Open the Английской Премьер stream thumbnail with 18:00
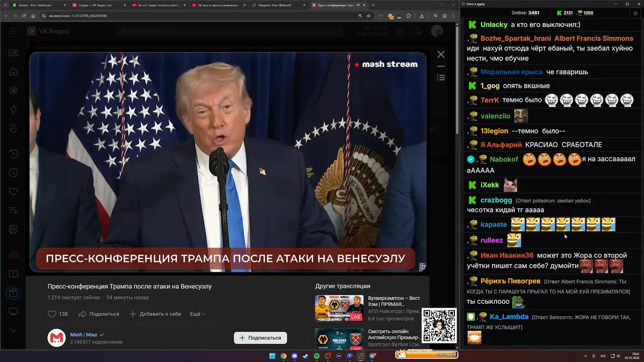644x362 pixels. coord(339,339)
